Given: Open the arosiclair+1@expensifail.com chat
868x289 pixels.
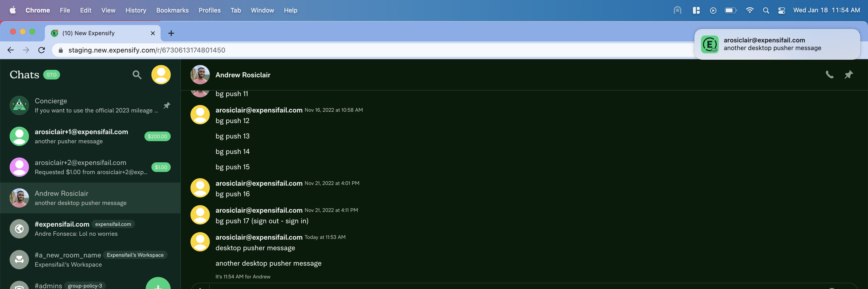Looking at the screenshot, I should coord(81,136).
